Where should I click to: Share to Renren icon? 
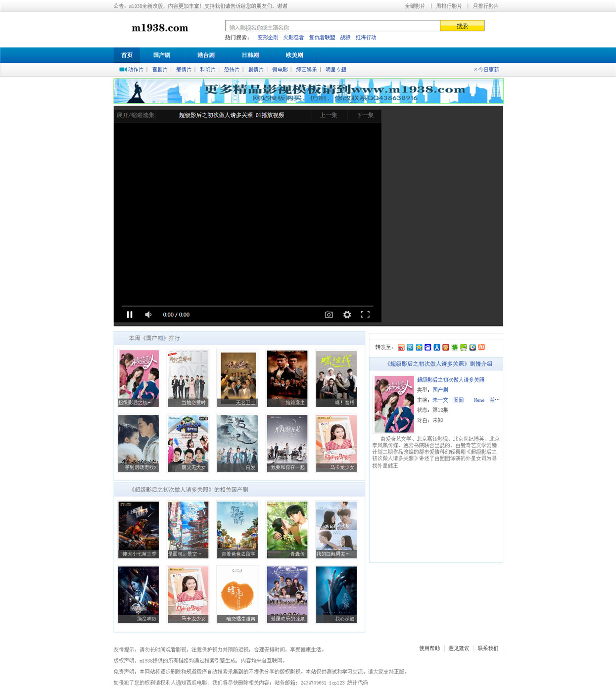point(437,347)
